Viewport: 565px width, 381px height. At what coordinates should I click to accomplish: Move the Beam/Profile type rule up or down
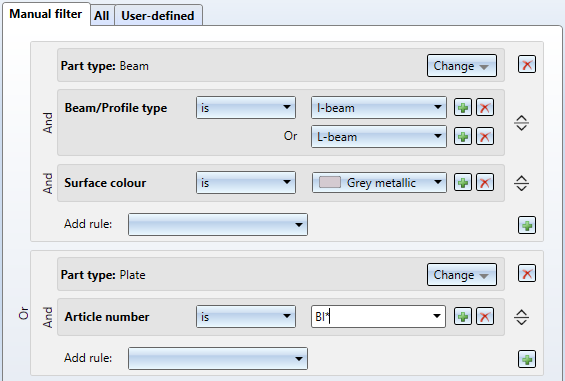click(x=521, y=123)
